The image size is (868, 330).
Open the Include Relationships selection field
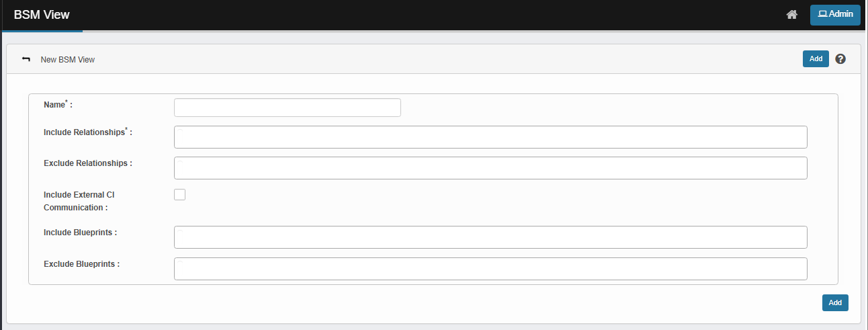tap(490, 137)
